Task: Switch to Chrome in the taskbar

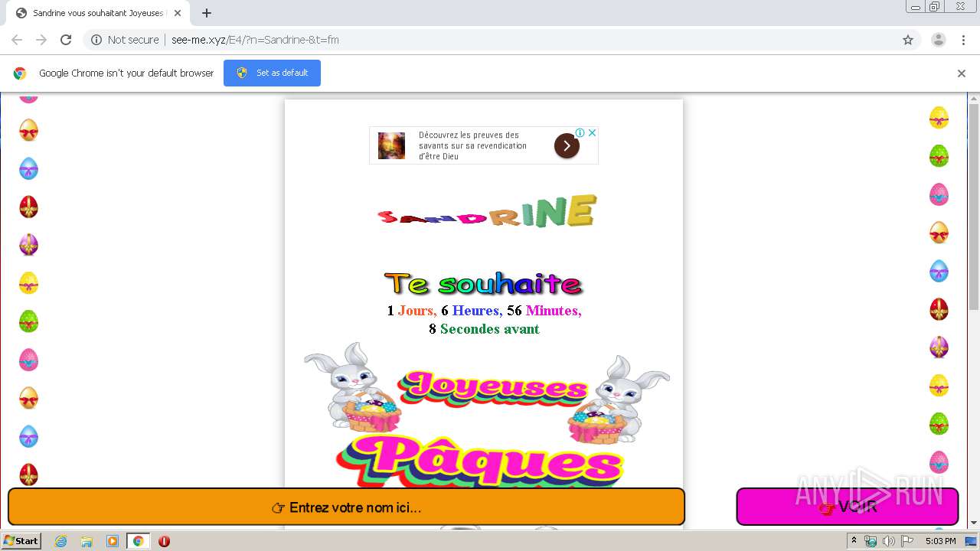Action: pos(139,541)
